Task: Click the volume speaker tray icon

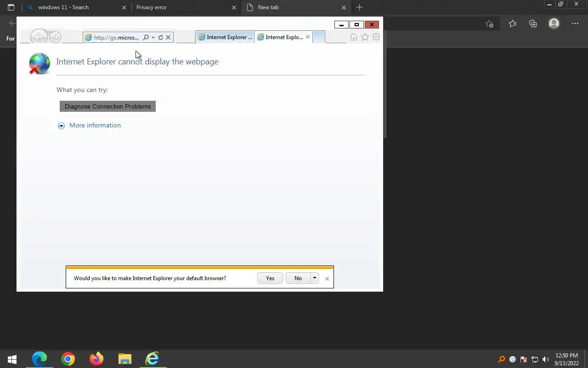Action: pos(546,359)
